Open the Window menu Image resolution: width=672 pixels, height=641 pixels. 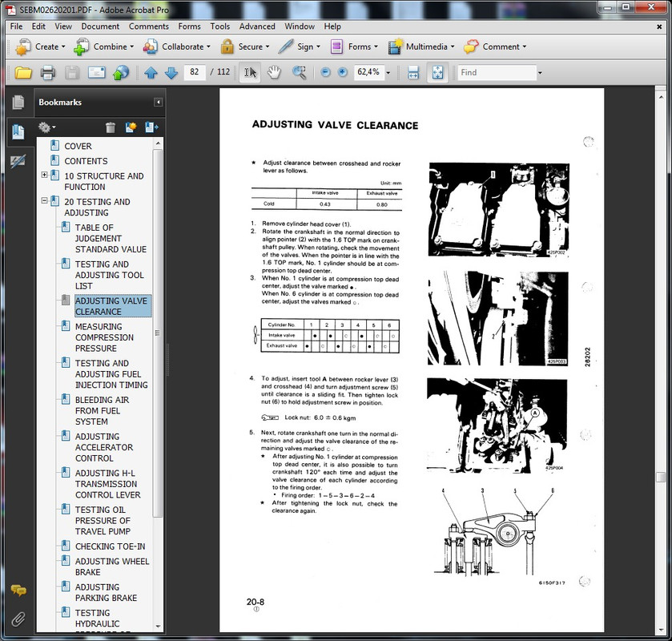click(x=300, y=26)
